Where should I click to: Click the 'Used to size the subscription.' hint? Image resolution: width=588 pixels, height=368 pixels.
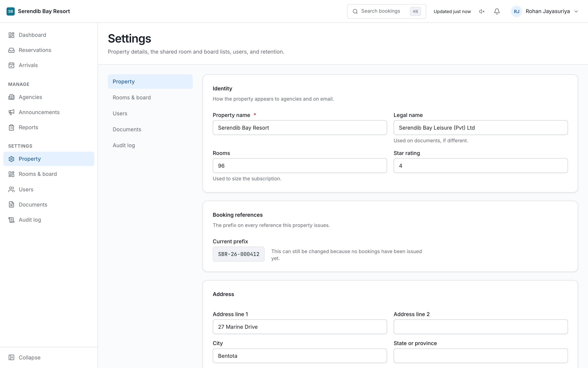click(247, 179)
